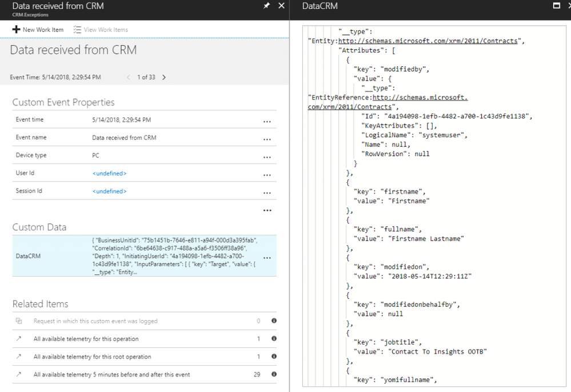Image resolution: width=571 pixels, height=392 pixels.
Task: Click the "modifiedonbehalfby" key in JSON
Action: click(418, 305)
